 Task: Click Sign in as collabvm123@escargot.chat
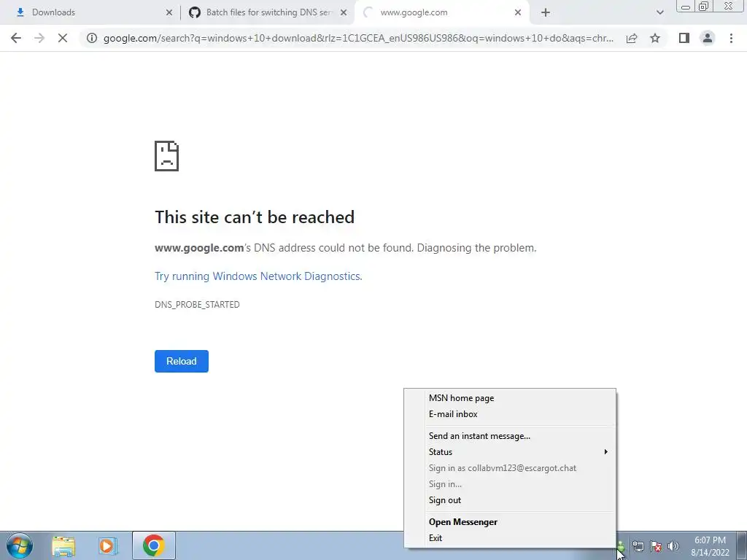tap(510, 468)
